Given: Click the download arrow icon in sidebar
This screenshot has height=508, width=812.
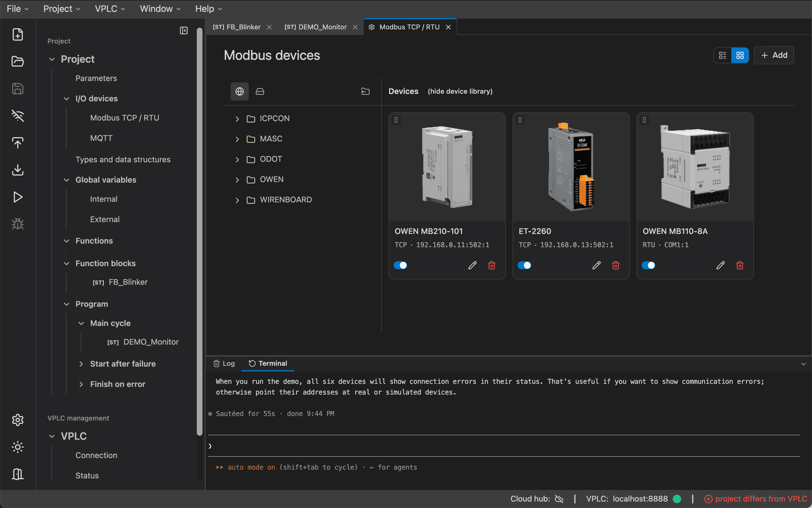Looking at the screenshot, I should (17, 170).
